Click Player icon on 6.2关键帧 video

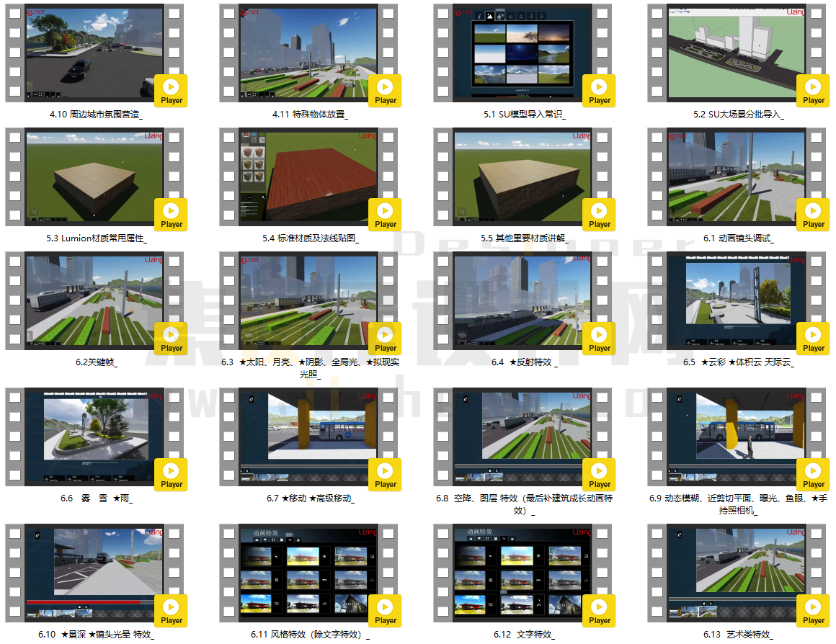[x=171, y=339]
